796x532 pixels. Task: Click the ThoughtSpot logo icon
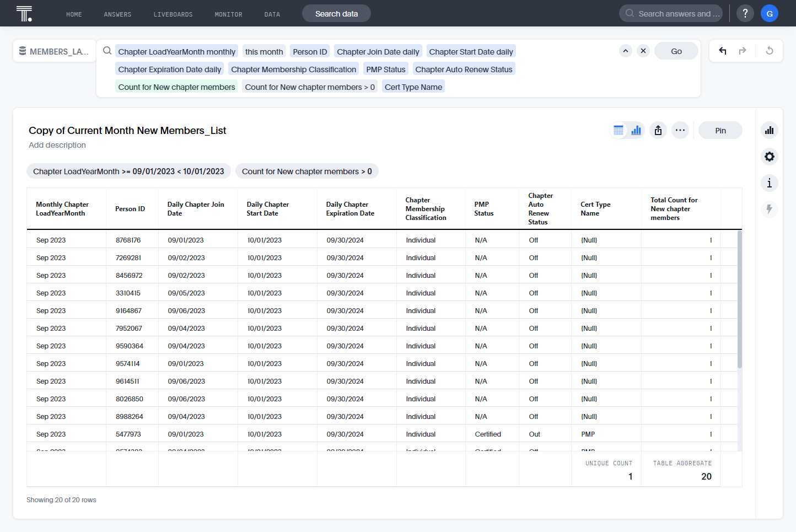[24, 13]
